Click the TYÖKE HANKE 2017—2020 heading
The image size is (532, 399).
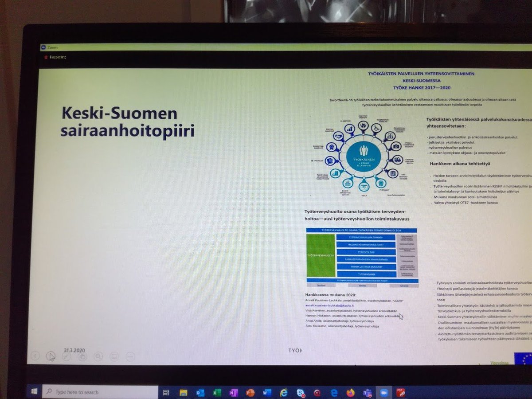[421, 89]
